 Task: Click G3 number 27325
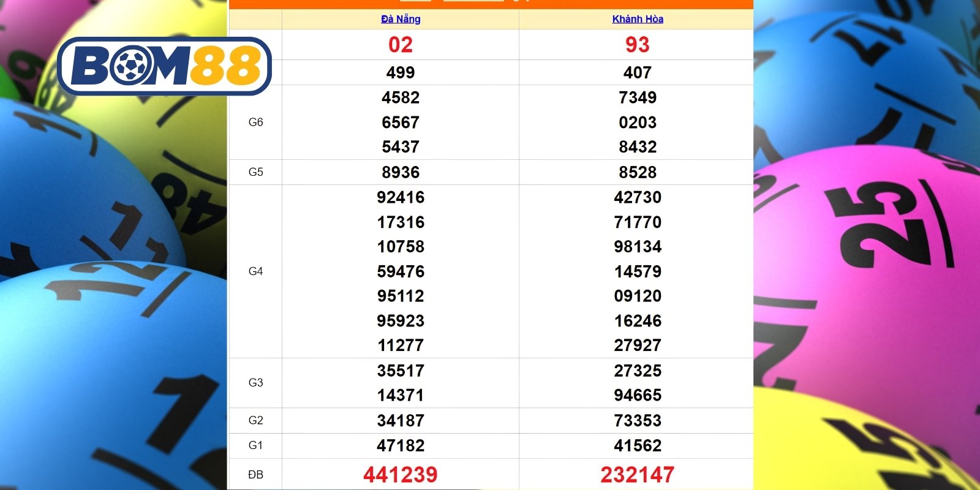coord(638,371)
